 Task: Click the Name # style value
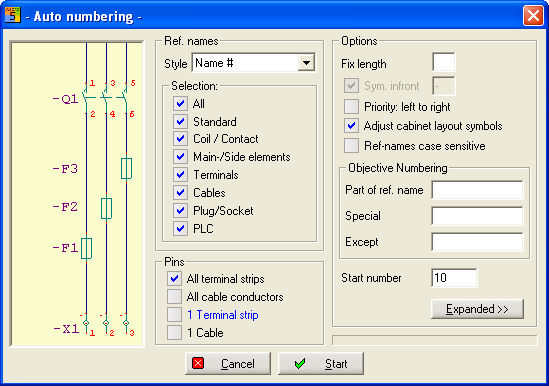(x=214, y=63)
